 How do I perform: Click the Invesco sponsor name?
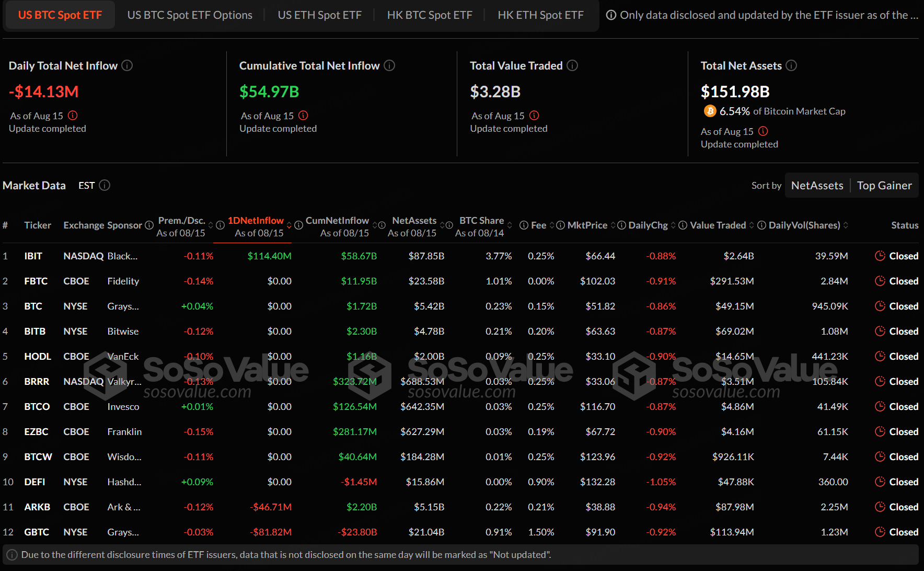tap(123, 406)
